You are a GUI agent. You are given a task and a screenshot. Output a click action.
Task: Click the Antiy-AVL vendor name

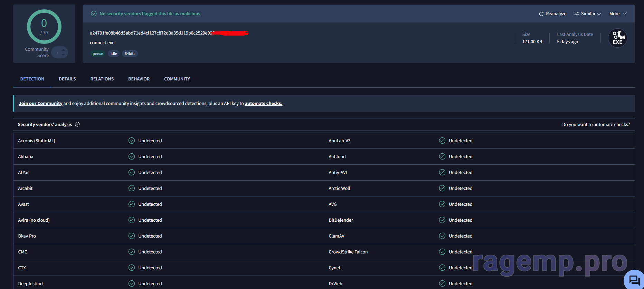pyautogui.click(x=338, y=173)
